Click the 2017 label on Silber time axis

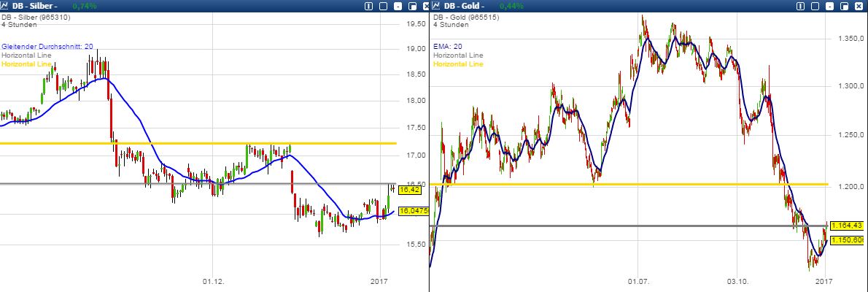pyautogui.click(x=380, y=282)
